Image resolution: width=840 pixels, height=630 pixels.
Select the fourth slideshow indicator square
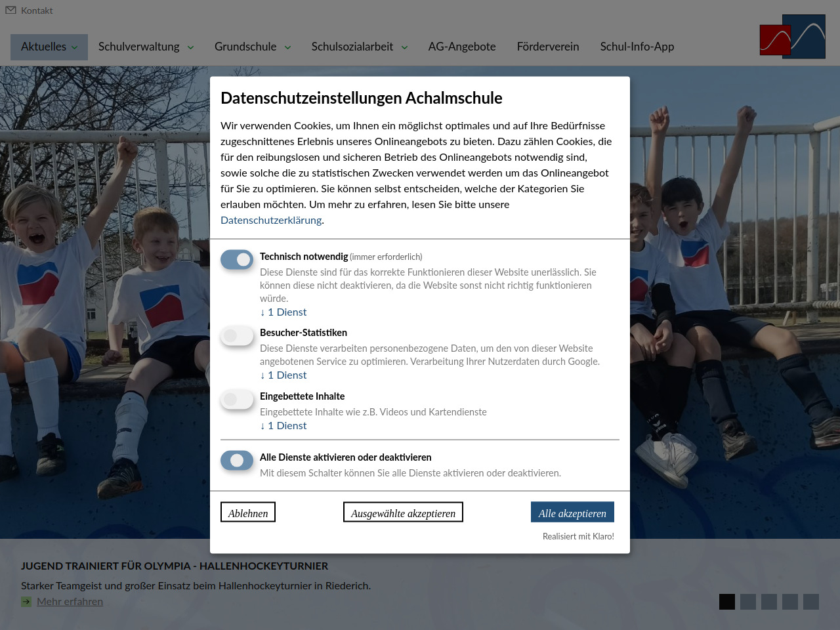pos(790,602)
